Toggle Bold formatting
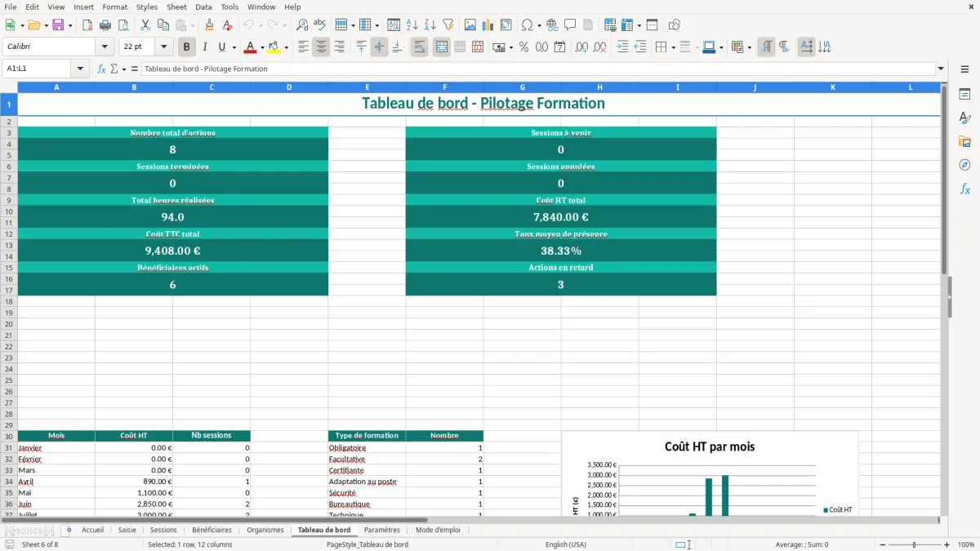 coord(186,47)
